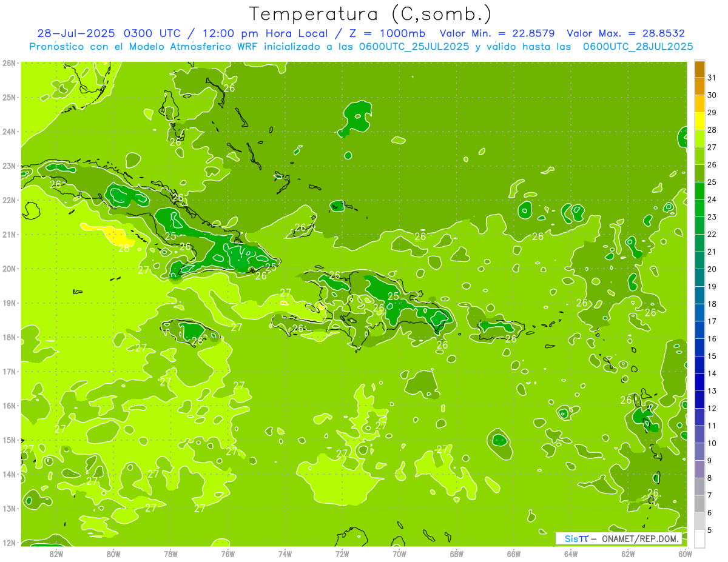Click the 72W longitude axis label
This screenshot has height=562, width=728.
pyautogui.click(x=342, y=554)
